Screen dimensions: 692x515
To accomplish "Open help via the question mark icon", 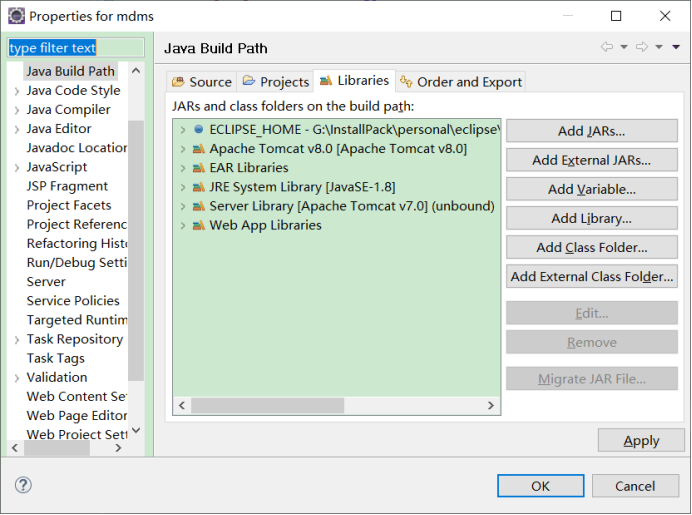I will [23, 485].
